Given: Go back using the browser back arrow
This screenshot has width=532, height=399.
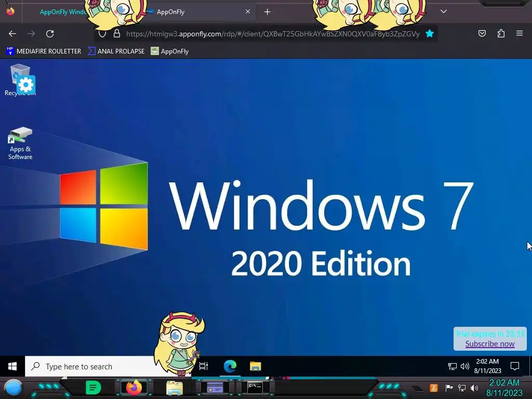Looking at the screenshot, I should [12, 34].
